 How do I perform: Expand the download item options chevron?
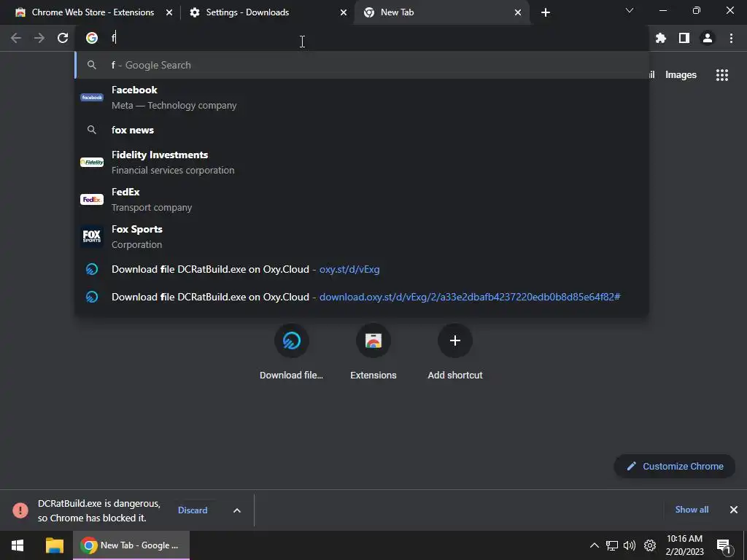tap(237, 510)
